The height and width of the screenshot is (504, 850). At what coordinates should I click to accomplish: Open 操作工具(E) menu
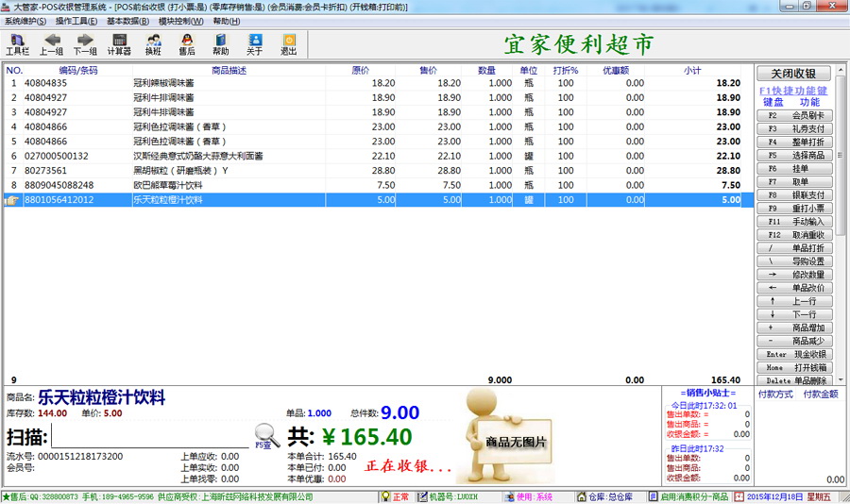tap(76, 21)
